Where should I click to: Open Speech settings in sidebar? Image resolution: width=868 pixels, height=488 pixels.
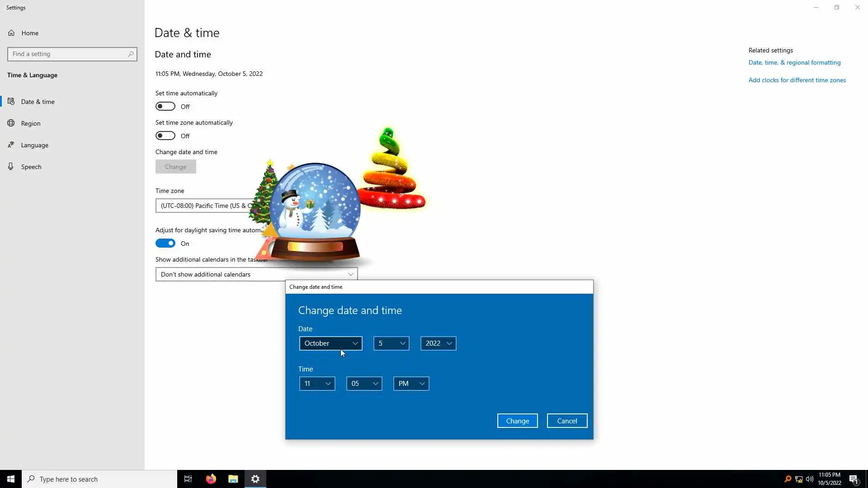pyautogui.click(x=31, y=167)
